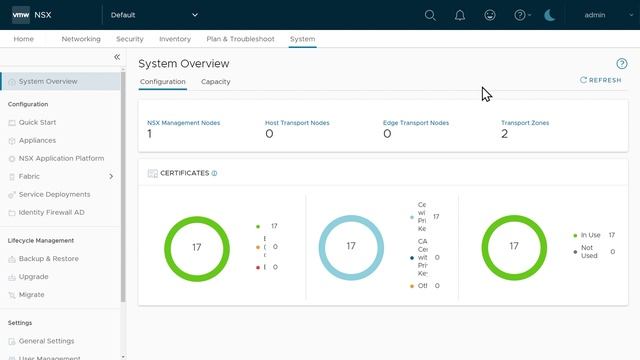Go to the Home tab
Viewport: 640px width, 360px height.
(24, 39)
